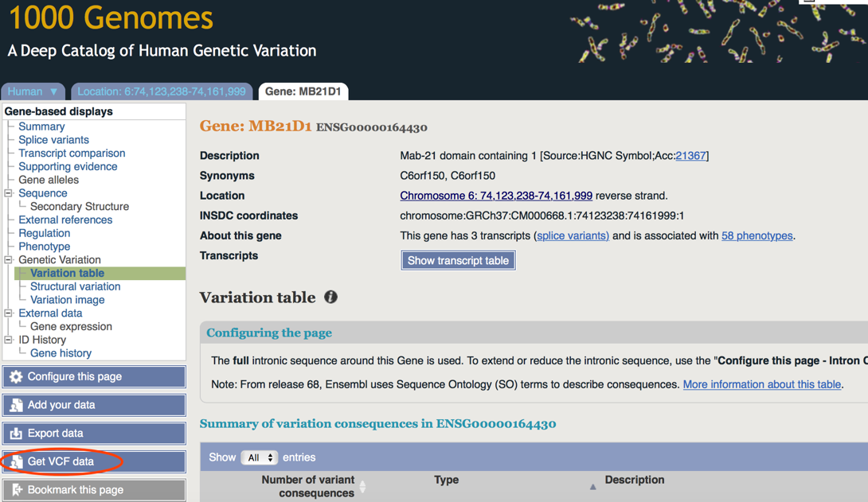Click the Configuring the page heading
This screenshot has width=868, height=502.
tap(269, 333)
